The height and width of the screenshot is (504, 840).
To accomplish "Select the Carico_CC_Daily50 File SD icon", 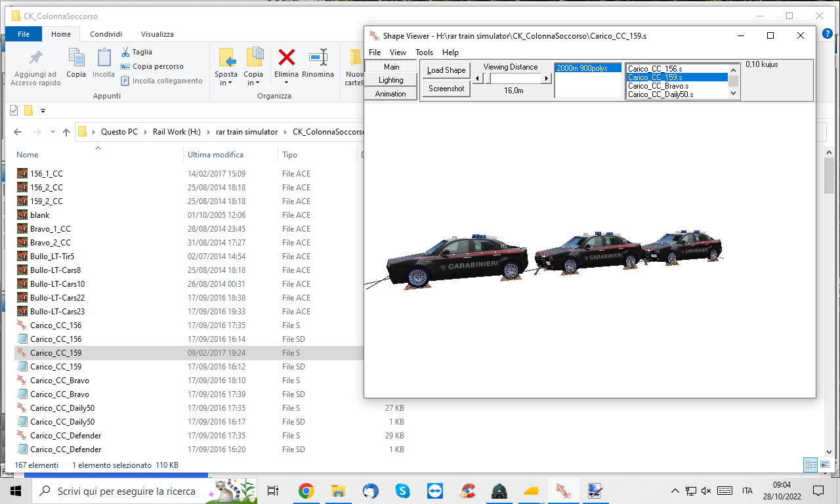I will click(22, 422).
